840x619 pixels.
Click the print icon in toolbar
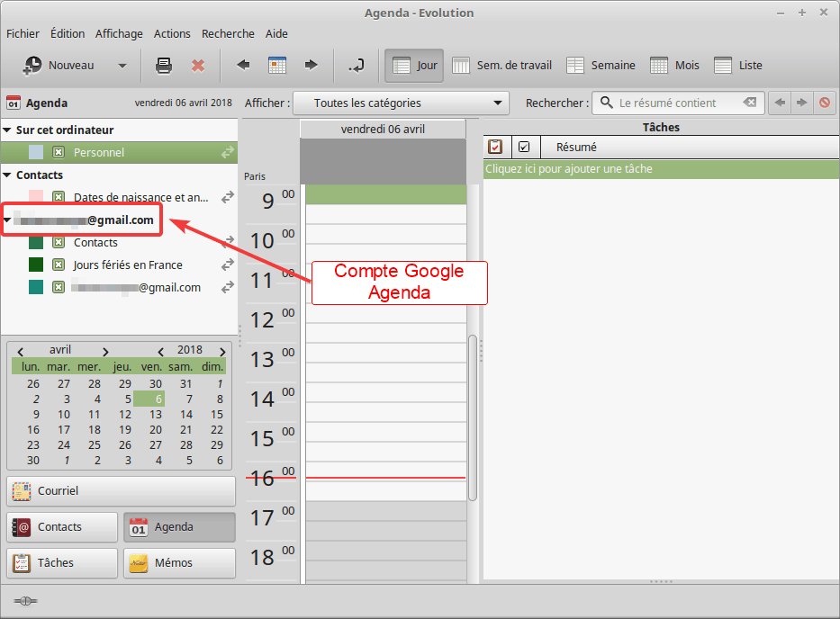tap(164, 66)
